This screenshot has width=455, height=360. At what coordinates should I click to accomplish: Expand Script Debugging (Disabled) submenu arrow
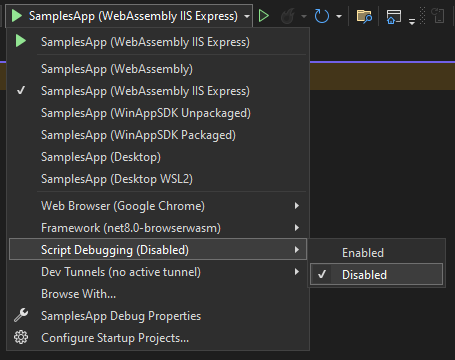(297, 250)
